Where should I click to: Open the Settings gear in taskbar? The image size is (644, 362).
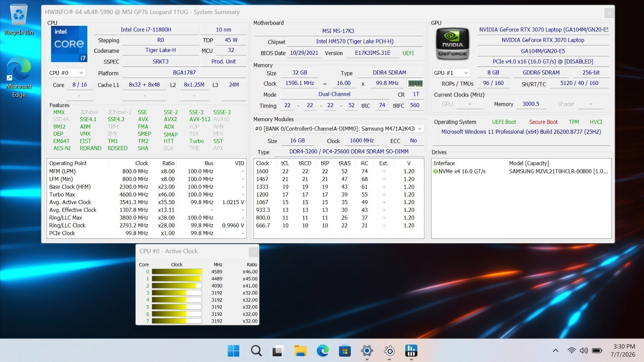tap(367, 351)
